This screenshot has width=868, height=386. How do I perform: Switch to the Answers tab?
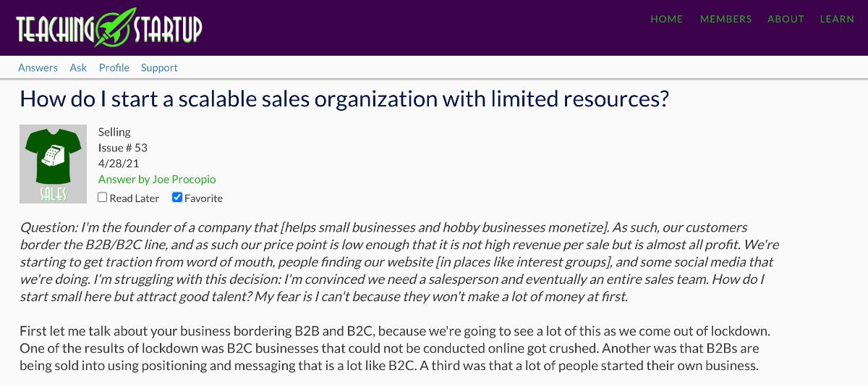(38, 67)
